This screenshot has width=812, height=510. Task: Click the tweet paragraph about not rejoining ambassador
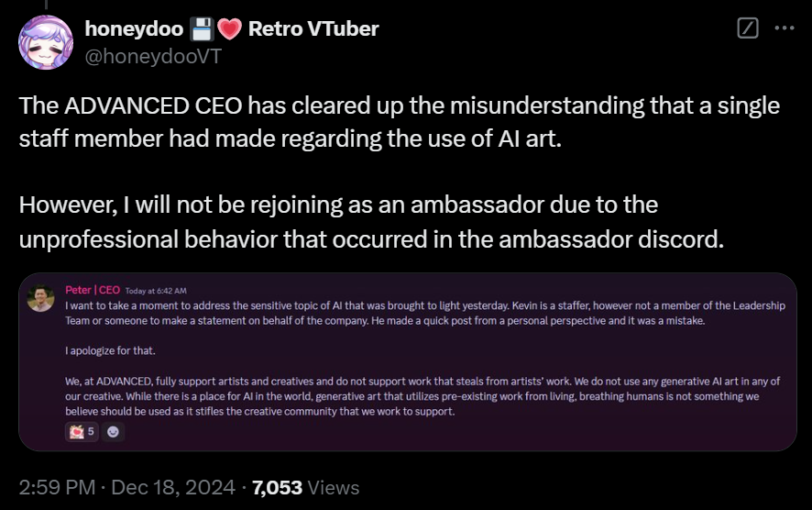(x=371, y=222)
